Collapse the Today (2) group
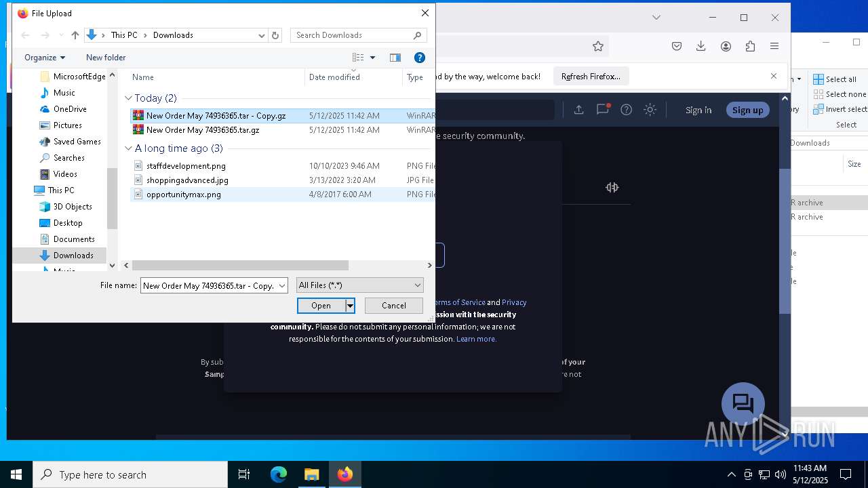 128,98
